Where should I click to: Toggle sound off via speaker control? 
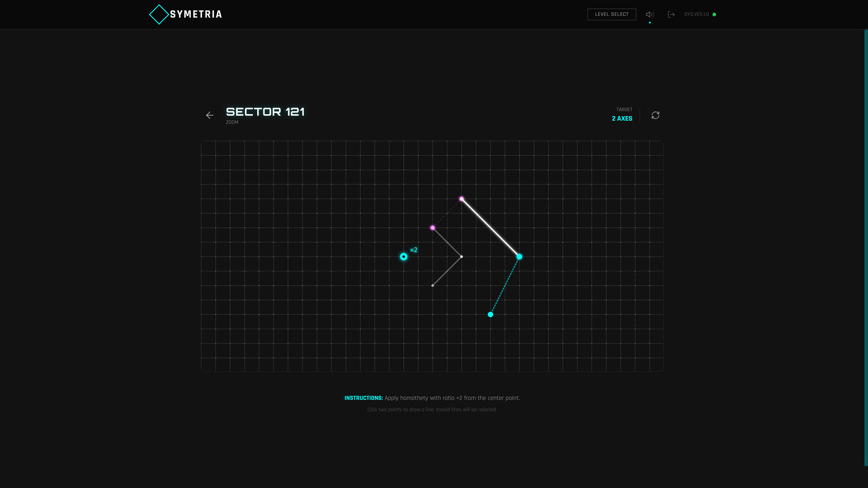649,14
